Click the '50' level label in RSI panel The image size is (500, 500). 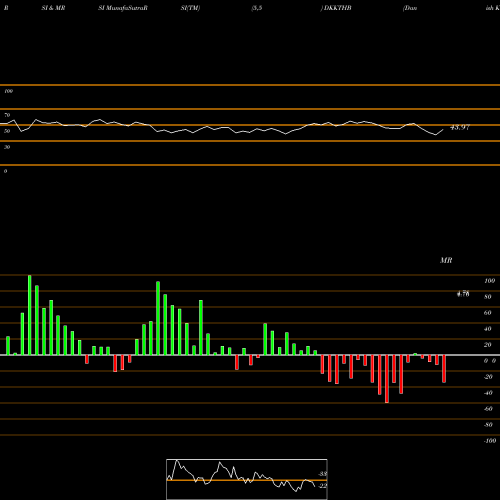[x=7, y=131]
